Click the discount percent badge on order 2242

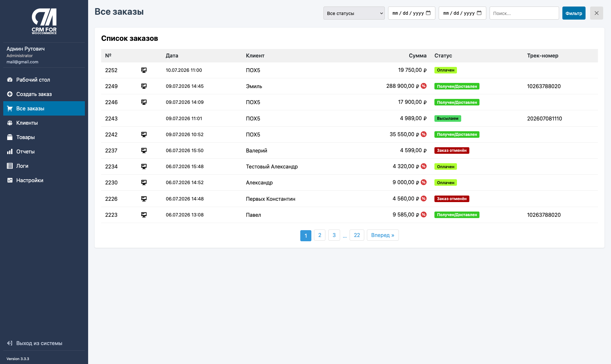click(424, 134)
